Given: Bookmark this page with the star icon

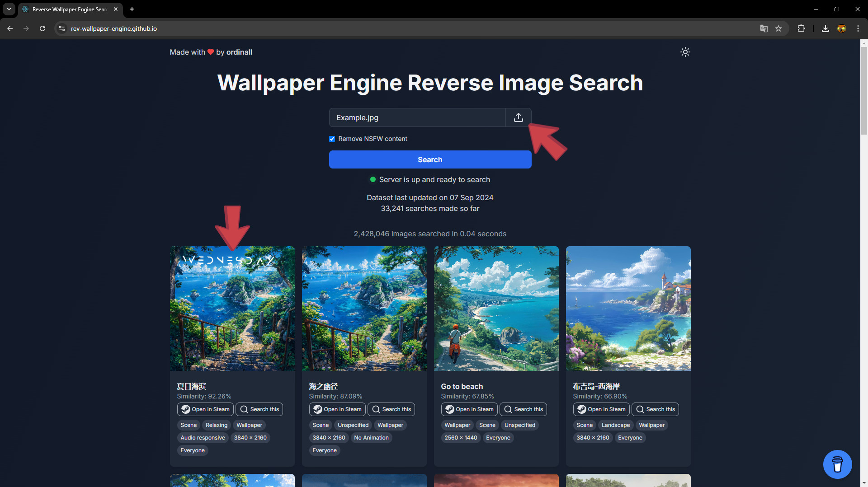Looking at the screenshot, I should tap(778, 28).
